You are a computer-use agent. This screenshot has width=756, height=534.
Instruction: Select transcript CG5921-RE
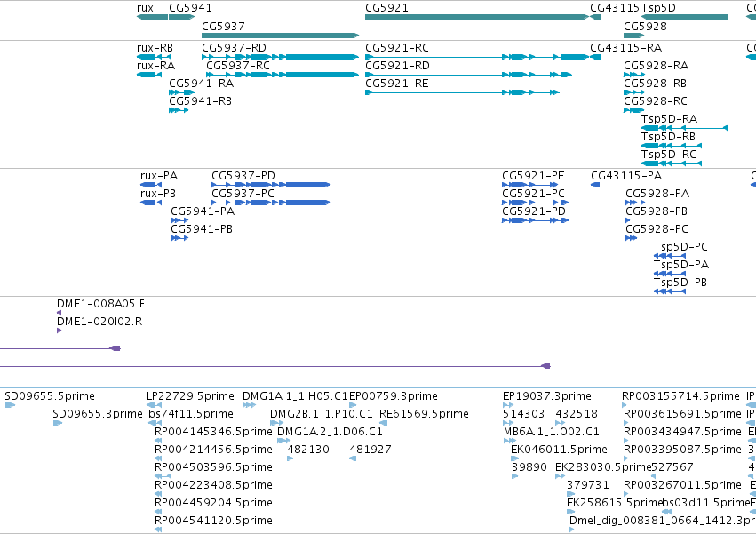(x=397, y=84)
